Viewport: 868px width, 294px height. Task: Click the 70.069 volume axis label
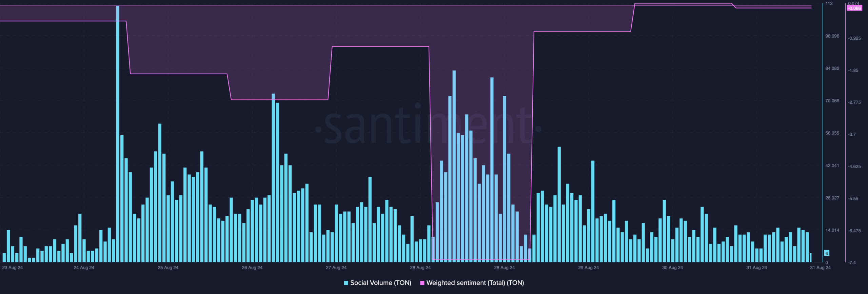pos(832,101)
